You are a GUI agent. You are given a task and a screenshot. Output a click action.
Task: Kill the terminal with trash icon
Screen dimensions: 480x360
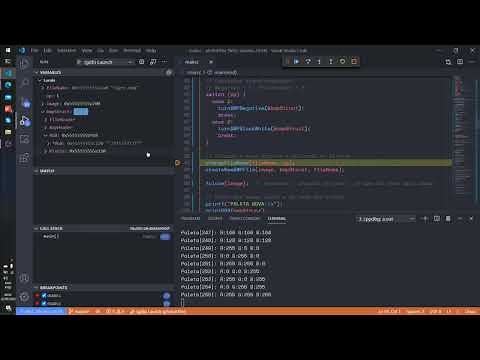pyautogui.click(x=448, y=219)
